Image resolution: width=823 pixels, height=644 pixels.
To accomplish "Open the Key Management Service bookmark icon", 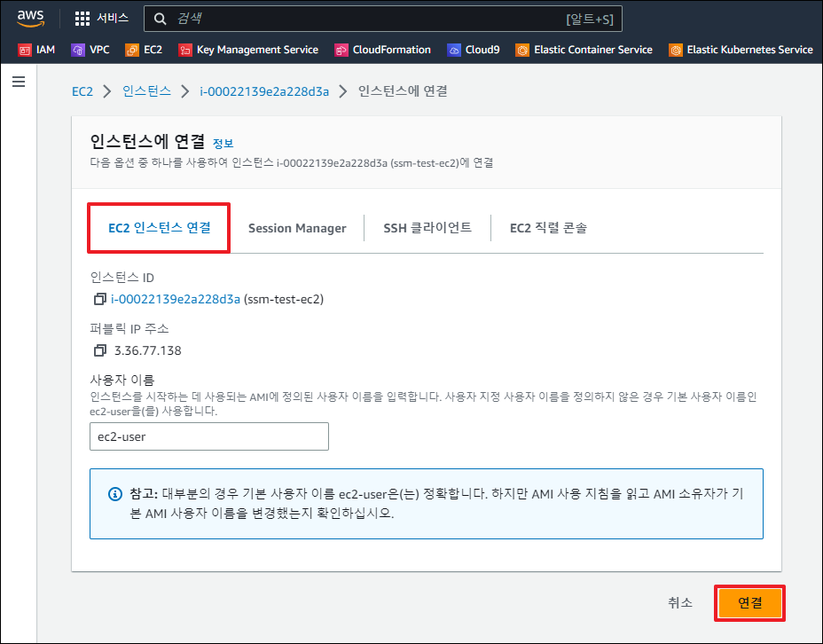I will pyautogui.click(x=184, y=50).
